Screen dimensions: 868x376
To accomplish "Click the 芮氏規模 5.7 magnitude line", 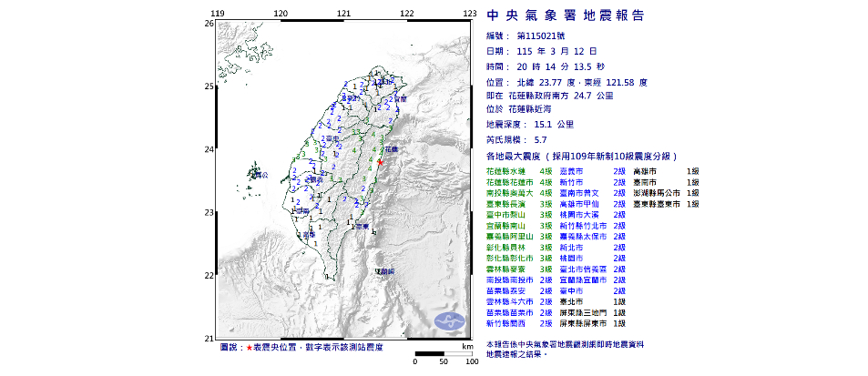I will click(x=516, y=139).
